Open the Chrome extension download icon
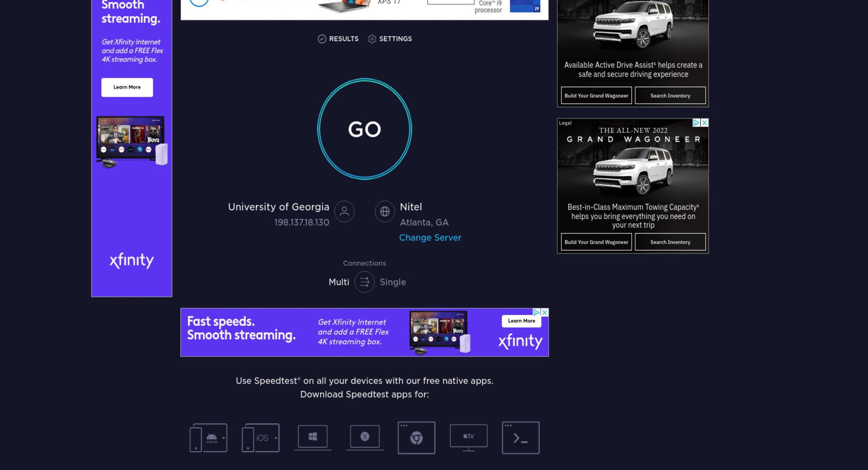Viewport: 868px width, 470px height. [x=416, y=437]
